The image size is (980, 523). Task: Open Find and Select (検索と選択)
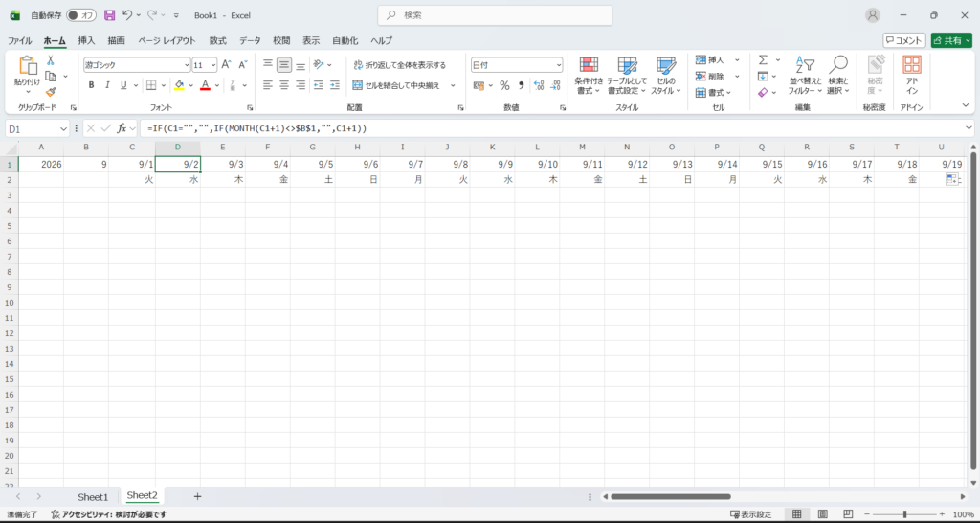tap(838, 76)
